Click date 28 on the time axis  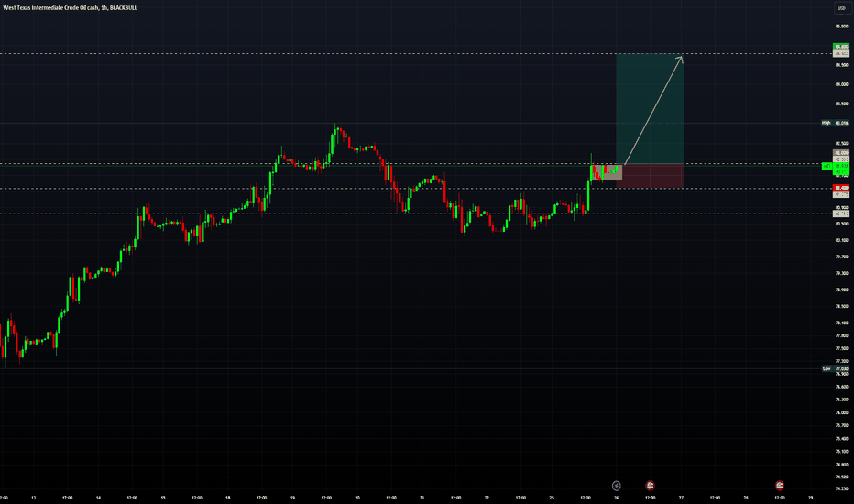pyautogui.click(x=746, y=498)
